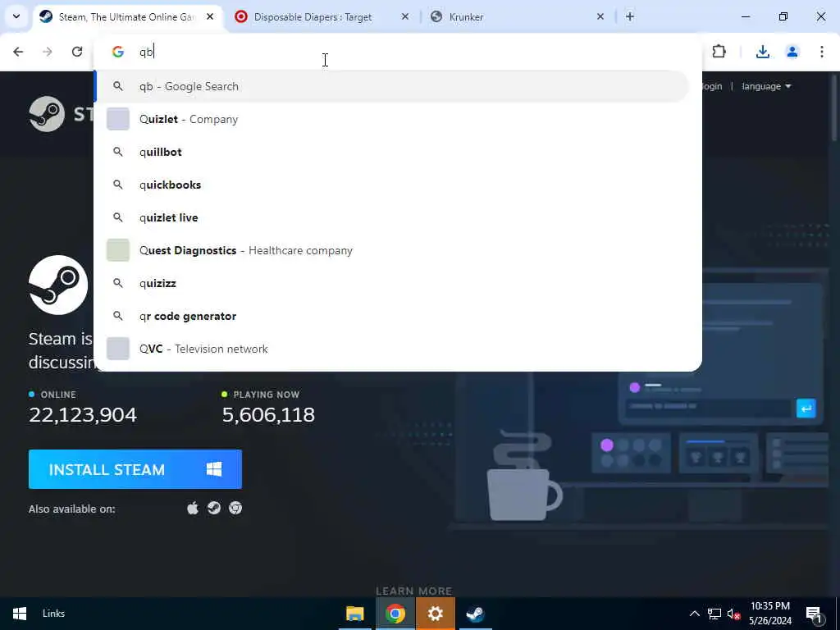Open Steam from the taskbar
Image resolution: width=840 pixels, height=630 pixels.
point(475,614)
